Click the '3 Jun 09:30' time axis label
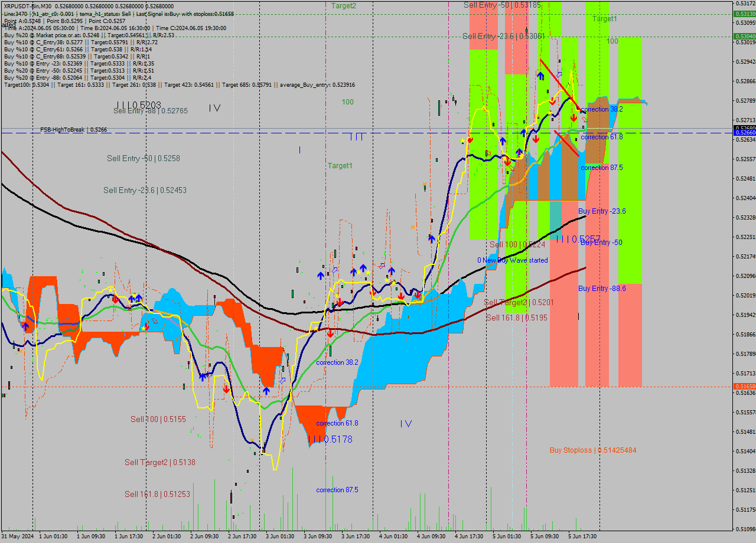756x543 pixels. coord(317,537)
